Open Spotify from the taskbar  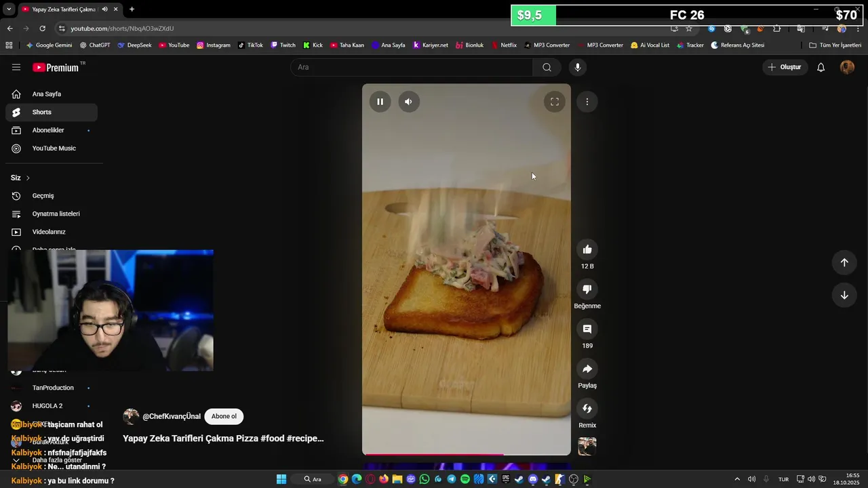click(465, 479)
